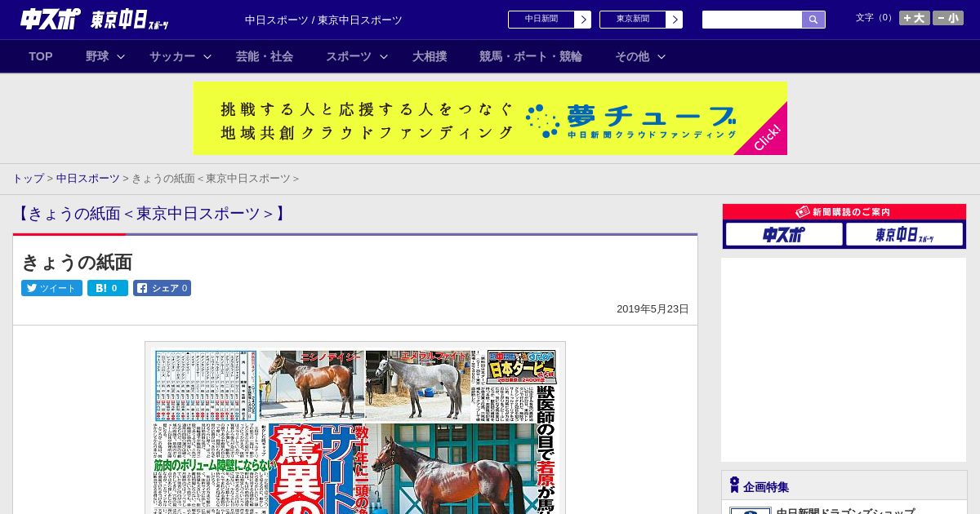Click the arrow next to 東京新聞
Image resolution: width=980 pixels, height=514 pixels.
[x=674, y=20]
